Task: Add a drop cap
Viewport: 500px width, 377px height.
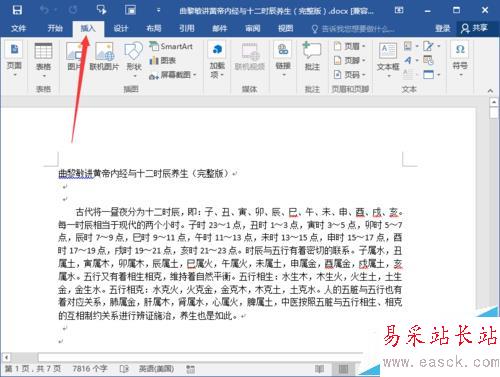Action: point(410,74)
